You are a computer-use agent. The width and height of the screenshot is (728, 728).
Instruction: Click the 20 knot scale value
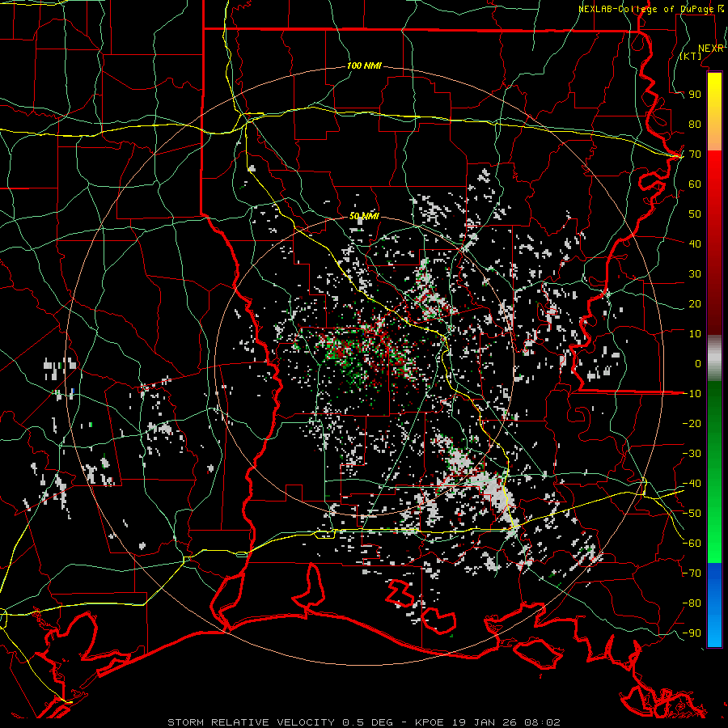(695, 304)
